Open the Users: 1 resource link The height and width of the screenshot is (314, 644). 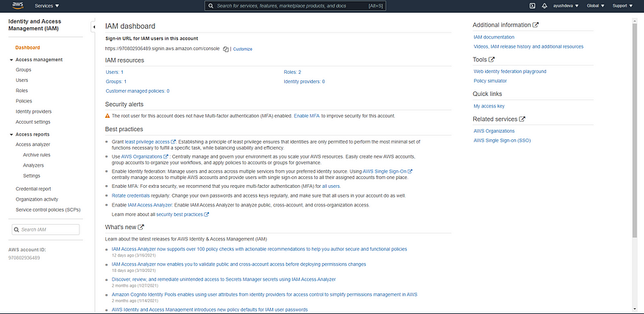tap(115, 72)
